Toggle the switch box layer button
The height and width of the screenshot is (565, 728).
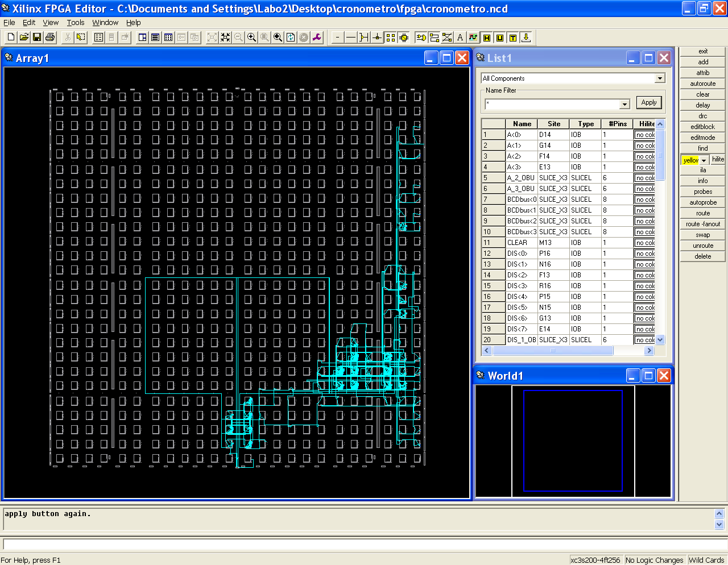click(377, 37)
